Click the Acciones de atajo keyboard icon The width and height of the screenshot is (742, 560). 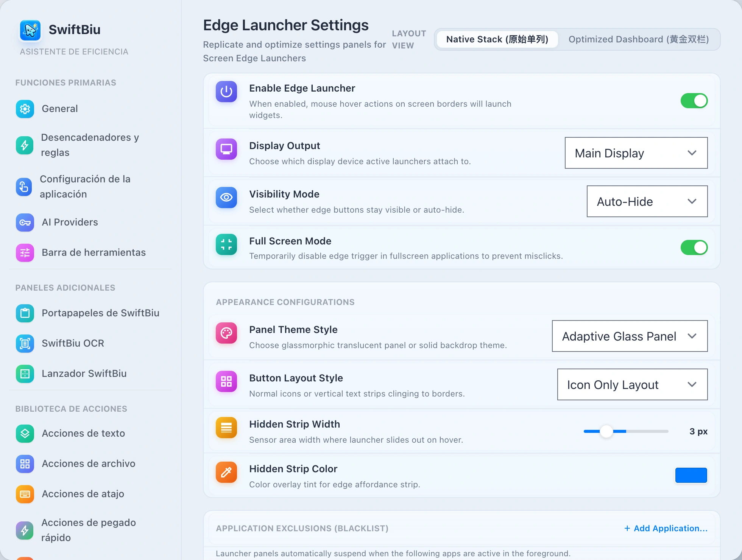(25, 494)
